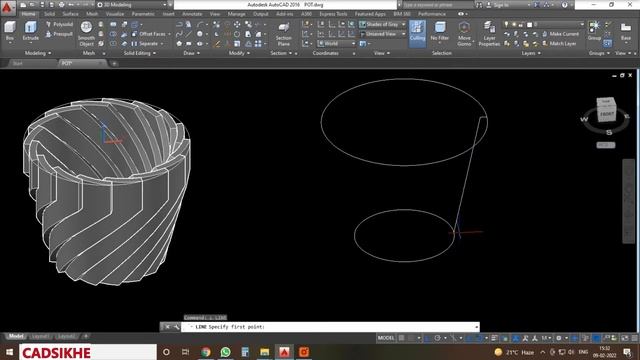
Task: Open the 3D Modeling workspace dropdown
Action: click(x=132, y=5)
